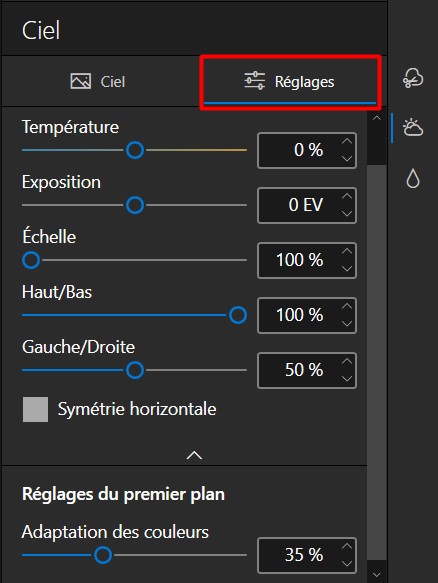The width and height of the screenshot is (438, 583).
Task: Increase Échelle value with up arrow
Action: pos(347,251)
